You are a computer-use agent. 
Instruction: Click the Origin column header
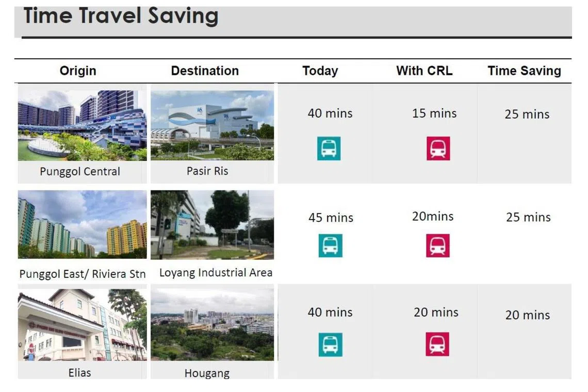(x=78, y=71)
